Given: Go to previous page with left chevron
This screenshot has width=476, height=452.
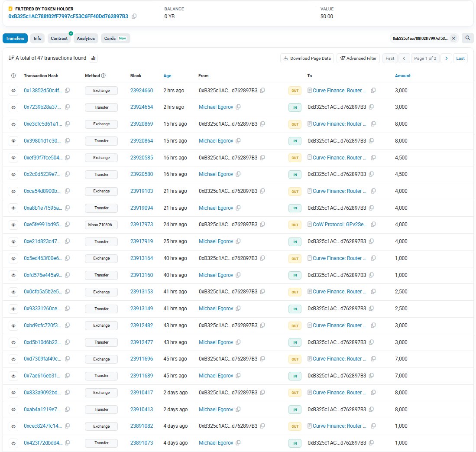Looking at the screenshot, I should coord(404,59).
